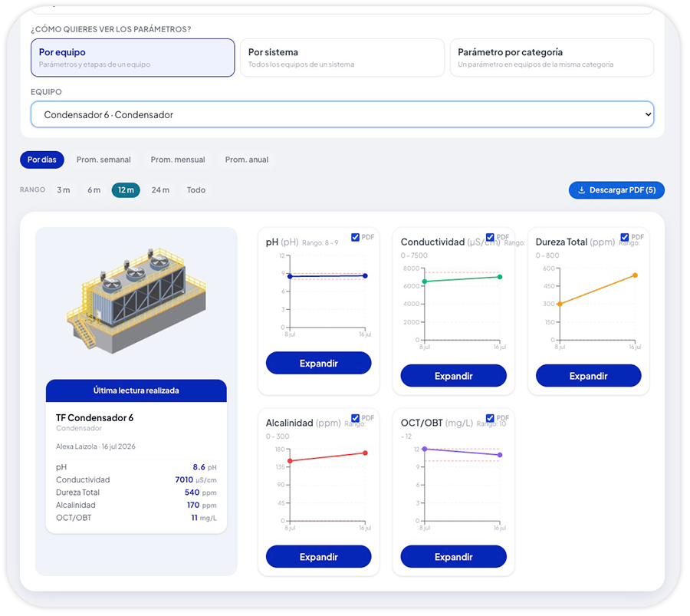690x616 pixels.
Task: Click the 16 jul point on Dureza Total chart
Action: pos(635,275)
